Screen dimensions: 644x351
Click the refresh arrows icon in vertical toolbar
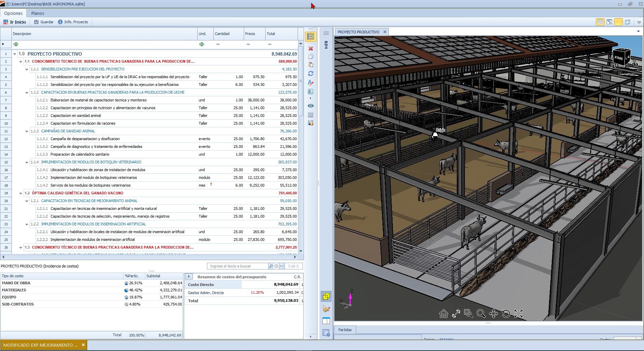pos(310,73)
